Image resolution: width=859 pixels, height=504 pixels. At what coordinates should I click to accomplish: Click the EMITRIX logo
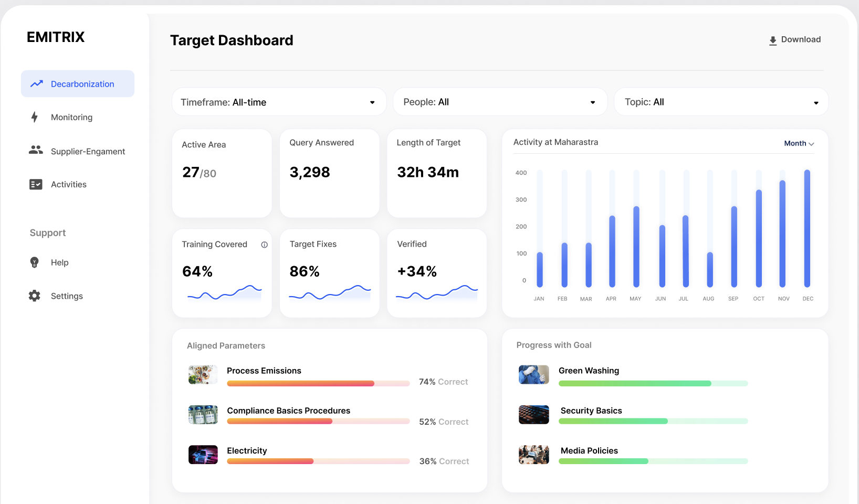[55, 37]
